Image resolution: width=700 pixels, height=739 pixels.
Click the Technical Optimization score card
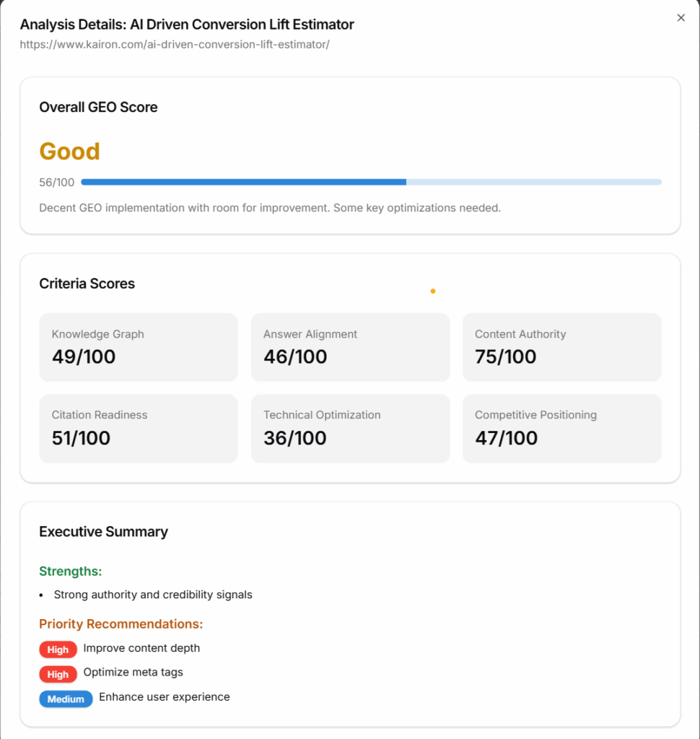350,428
